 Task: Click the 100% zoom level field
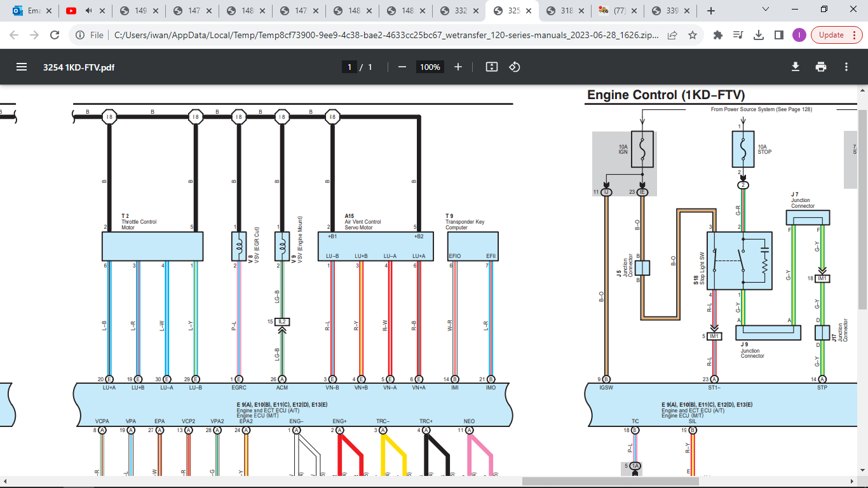pos(430,67)
